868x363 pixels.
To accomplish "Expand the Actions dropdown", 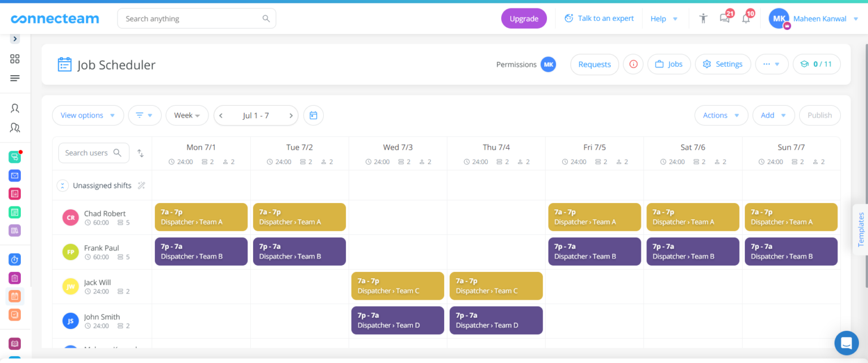I will coord(721,115).
